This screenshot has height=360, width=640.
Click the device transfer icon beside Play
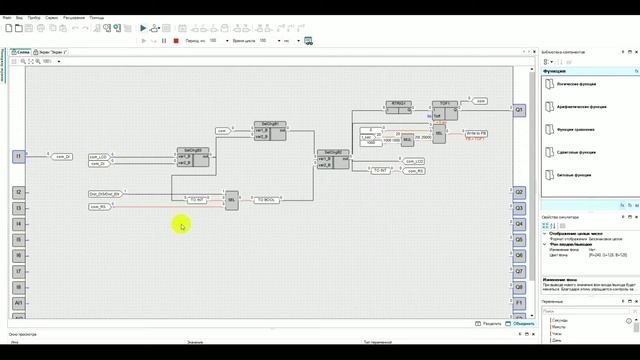[154, 28]
